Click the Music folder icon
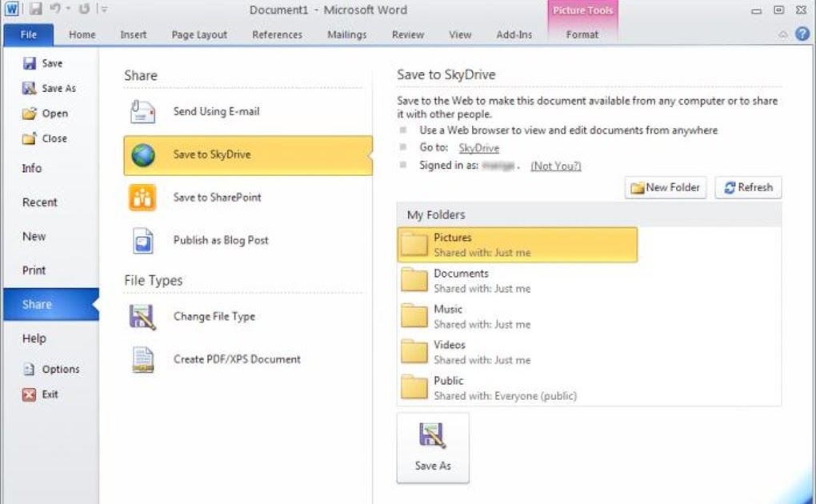Viewport: 816px width, 504px height. click(x=414, y=316)
